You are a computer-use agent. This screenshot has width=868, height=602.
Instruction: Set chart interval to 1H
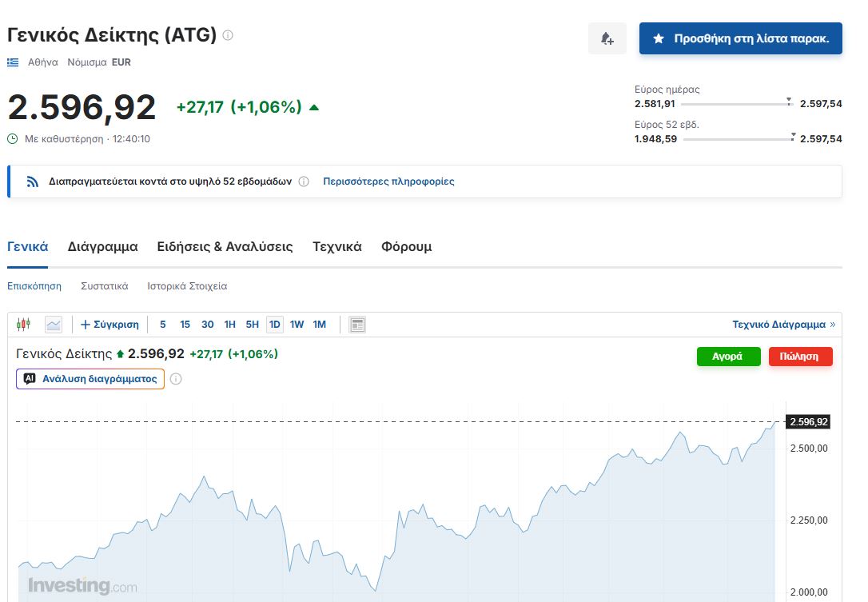coord(229,325)
